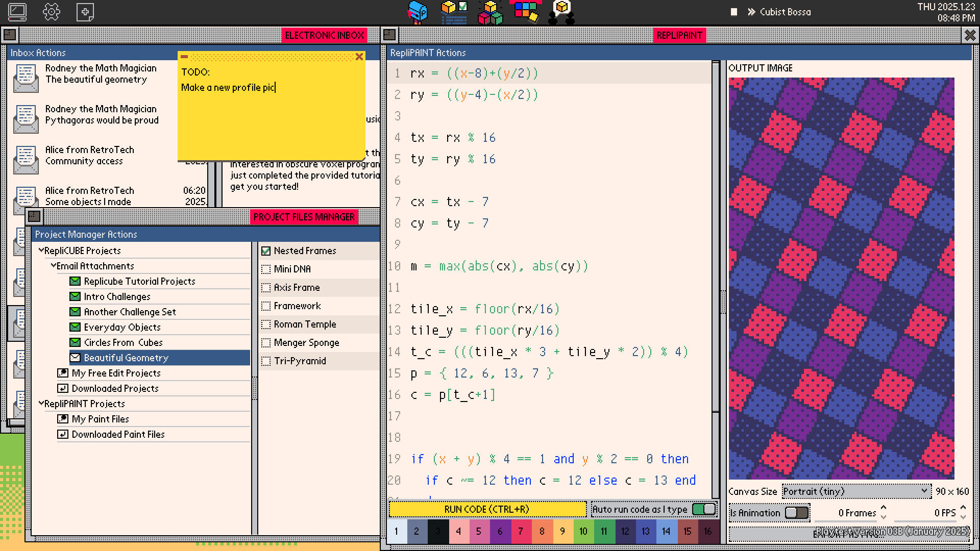This screenshot has width=980, height=551.
Task: Collapse the Email Attachments tree branch
Action: point(53,266)
